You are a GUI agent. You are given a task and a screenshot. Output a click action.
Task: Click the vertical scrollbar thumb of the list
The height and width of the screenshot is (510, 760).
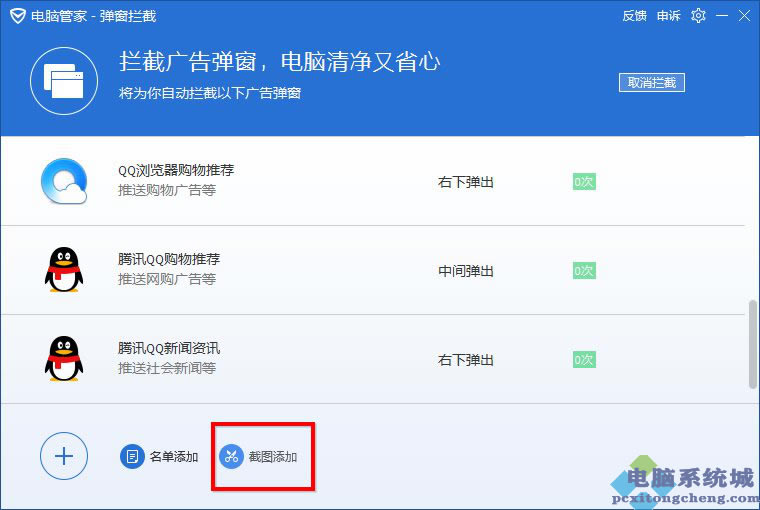(x=752, y=344)
